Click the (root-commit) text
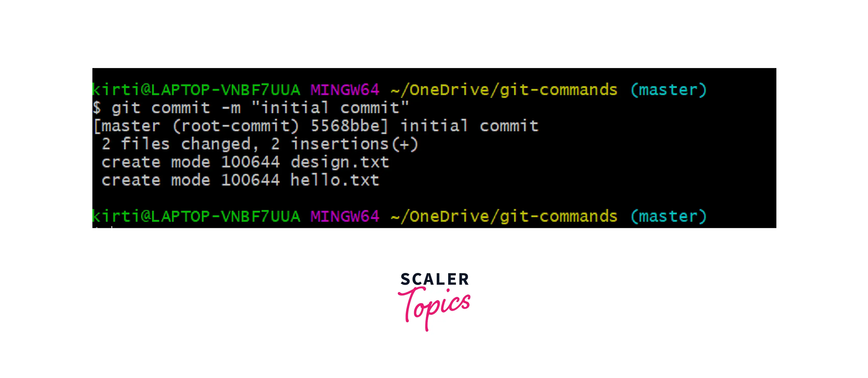The height and width of the screenshot is (378, 868). click(x=236, y=126)
